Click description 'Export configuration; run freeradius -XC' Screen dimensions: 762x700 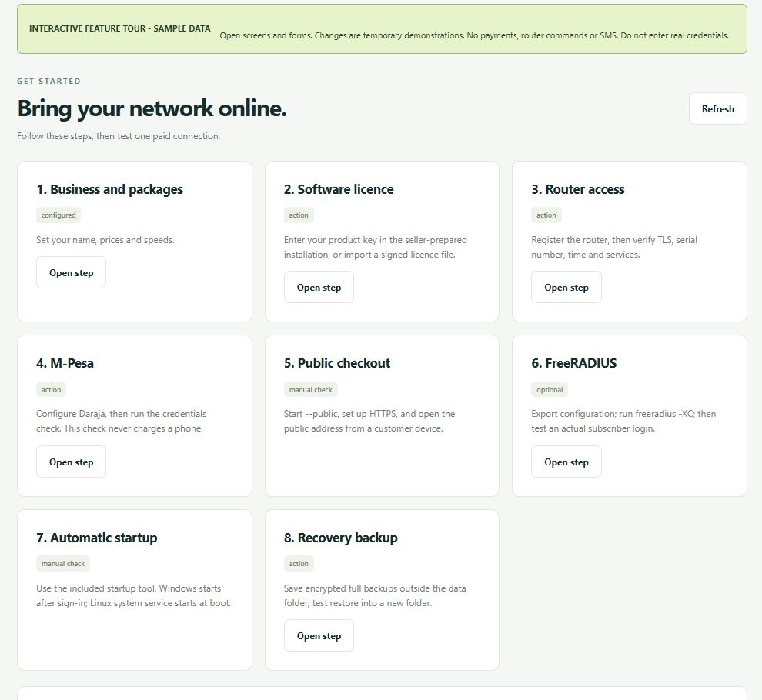click(x=623, y=422)
